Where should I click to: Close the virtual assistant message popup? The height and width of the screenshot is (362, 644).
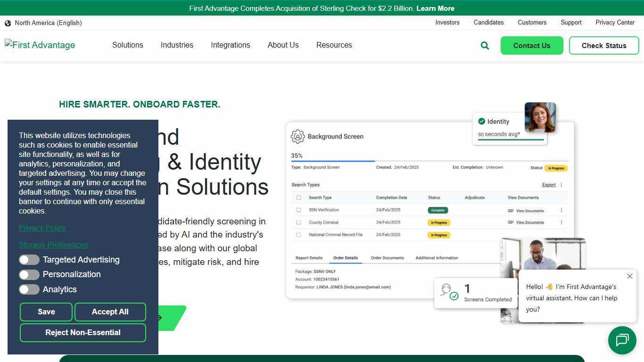click(x=629, y=276)
